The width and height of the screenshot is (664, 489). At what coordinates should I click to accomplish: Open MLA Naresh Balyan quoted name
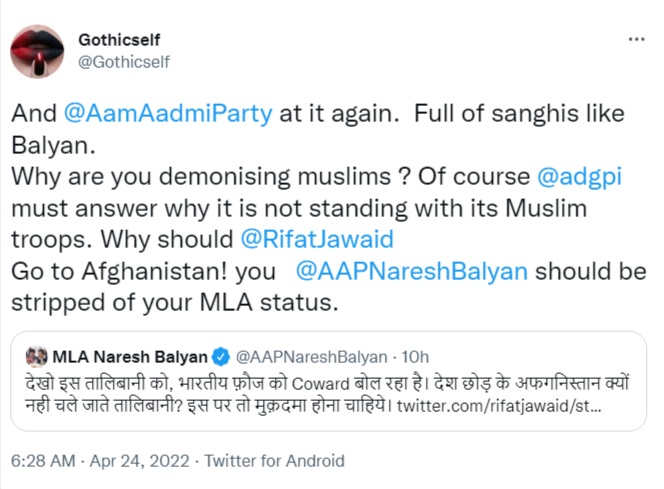pos(130,357)
